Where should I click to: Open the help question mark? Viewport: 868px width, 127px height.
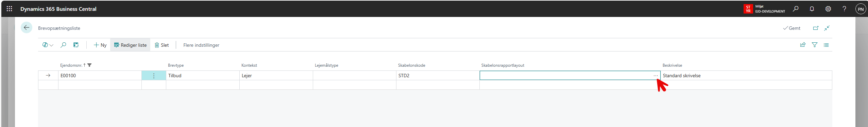[x=844, y=9]
